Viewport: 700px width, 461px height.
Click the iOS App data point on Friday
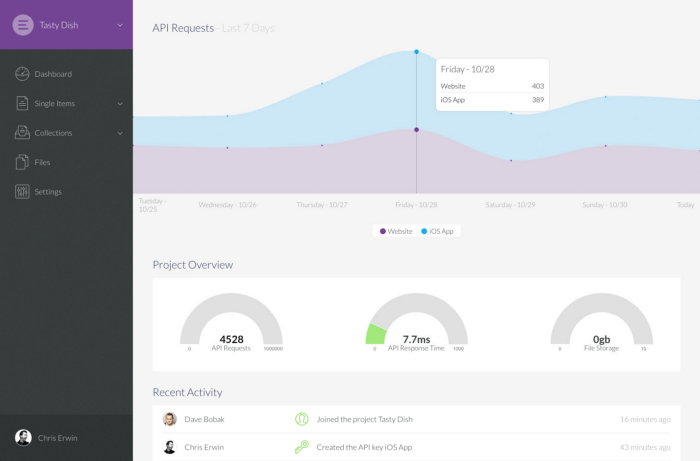point(417,52)
